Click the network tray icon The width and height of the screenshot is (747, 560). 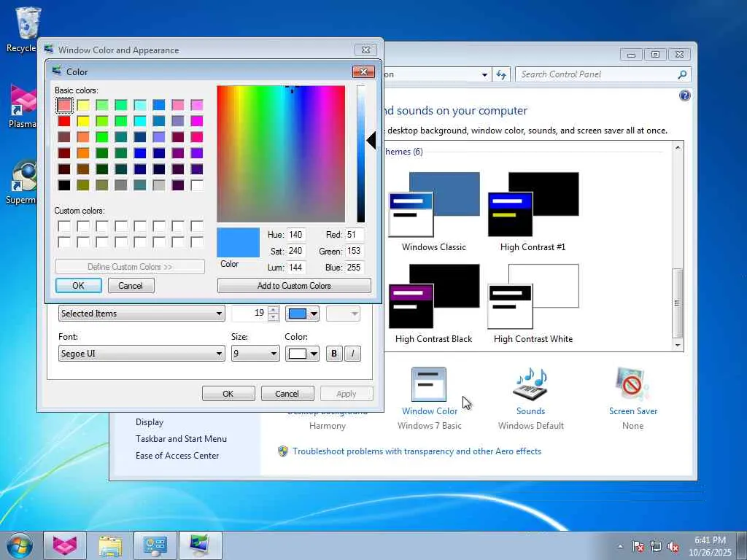(x=656, y=547)
